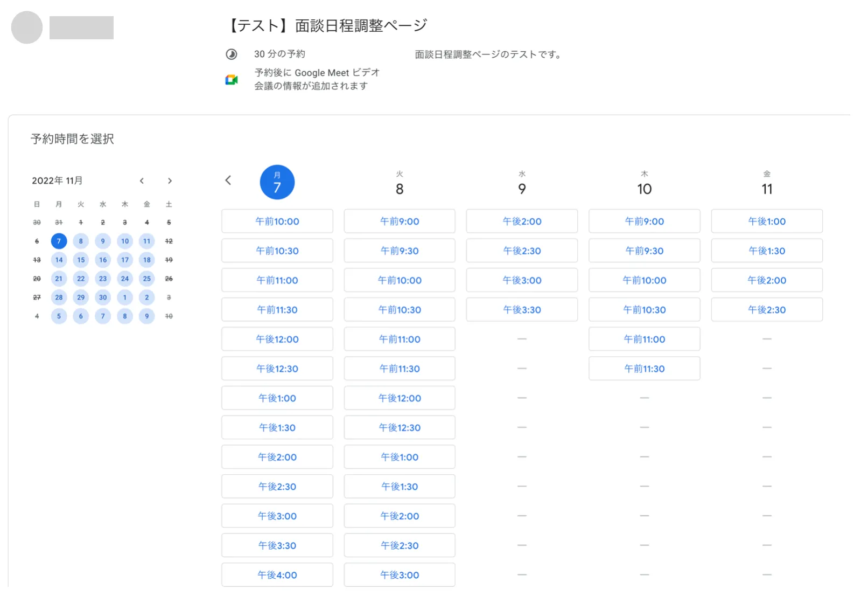
Task: Click Wednesday 9 day column header
Action: coord(522,183)
